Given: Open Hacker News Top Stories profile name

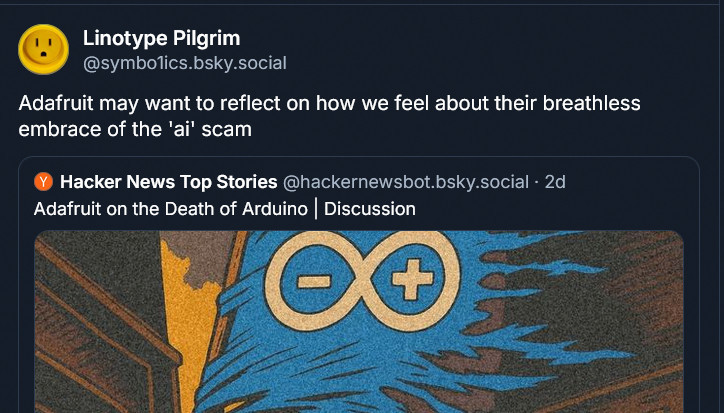Looking at the screenshot, I should click(x=169, y=182).
